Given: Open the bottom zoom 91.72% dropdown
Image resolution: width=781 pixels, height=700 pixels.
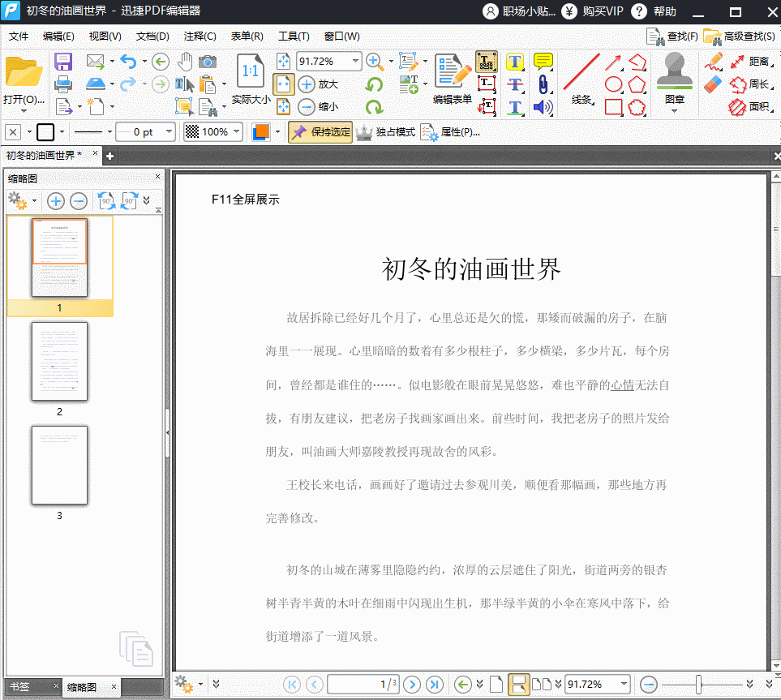Looking at the screenshot, I should 624,684.
